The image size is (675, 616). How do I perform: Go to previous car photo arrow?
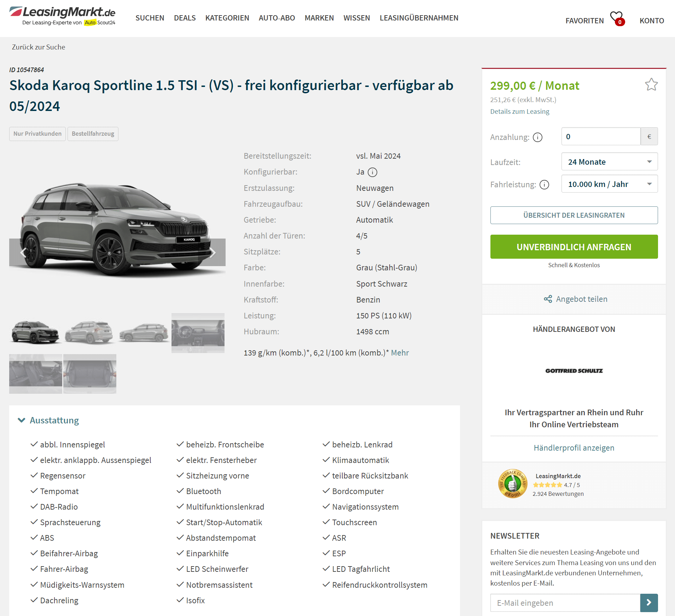coord(23,252)
